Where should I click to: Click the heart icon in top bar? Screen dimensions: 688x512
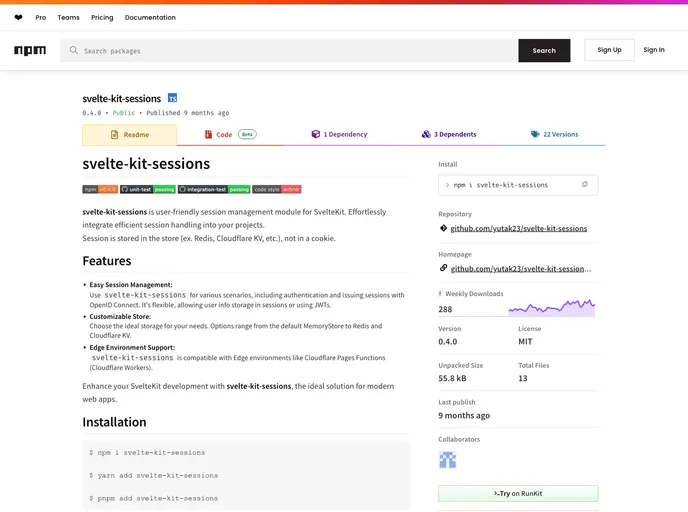pyautogui.click(x=18, y=18)
